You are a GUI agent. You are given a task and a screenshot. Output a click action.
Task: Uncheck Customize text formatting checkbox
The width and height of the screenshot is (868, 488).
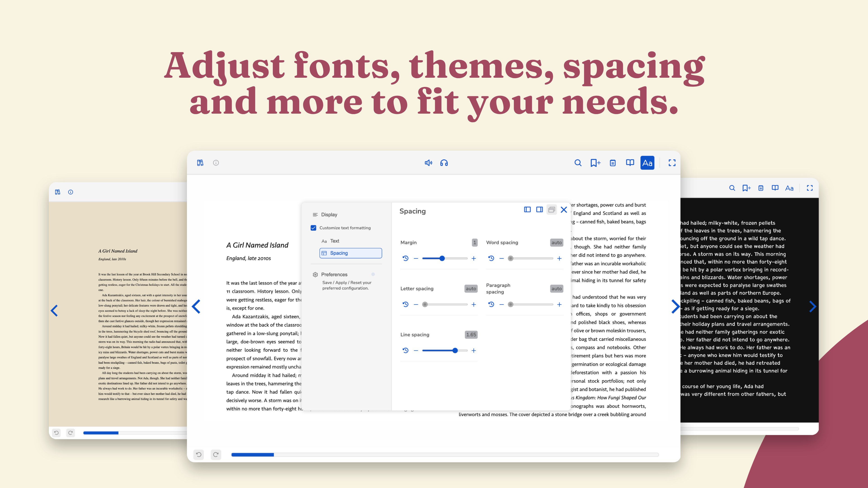[x=313, y=228]
